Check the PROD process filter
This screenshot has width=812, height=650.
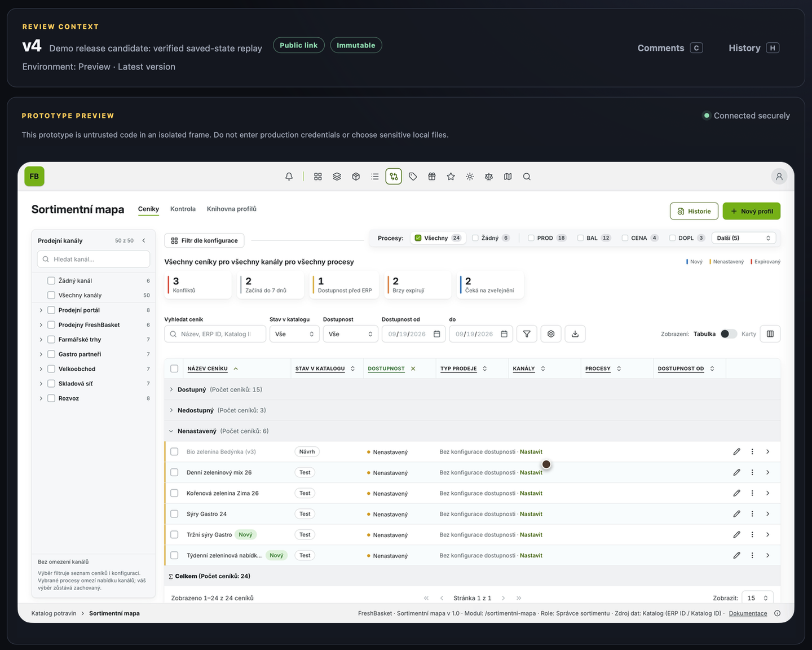[x=531, y=238]
